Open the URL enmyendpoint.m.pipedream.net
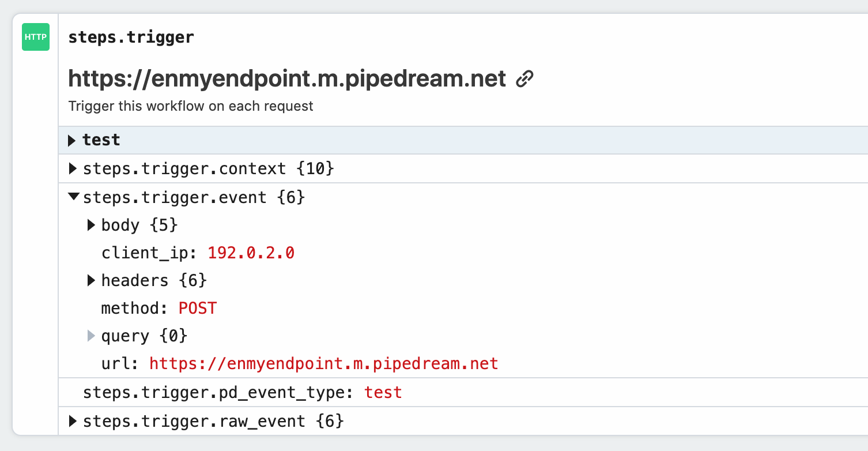The height and width of the screenshot is (451, 868). [x=286, y=78]
